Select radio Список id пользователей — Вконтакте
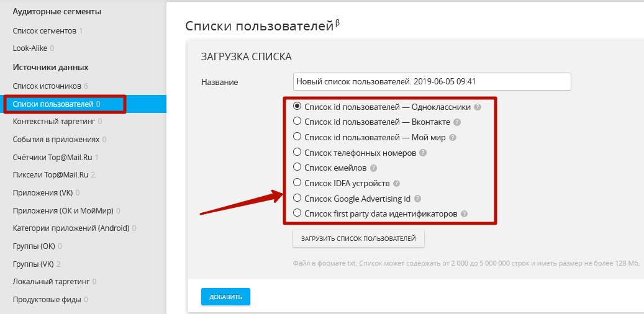This screenshot has width=644, height=314. [297, 122]
